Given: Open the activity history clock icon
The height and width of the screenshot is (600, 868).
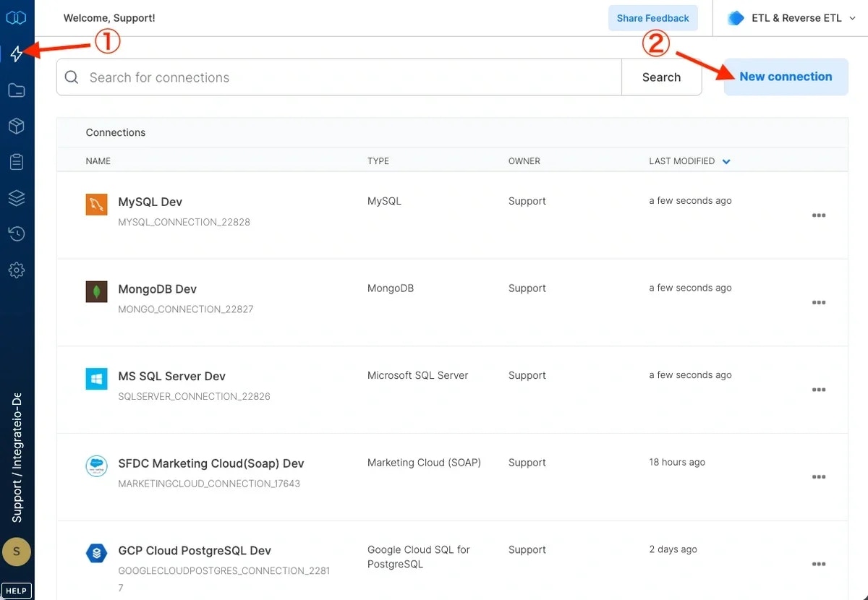Looking at the screenshot, I should pyautogui.click(x=17, y=233).
